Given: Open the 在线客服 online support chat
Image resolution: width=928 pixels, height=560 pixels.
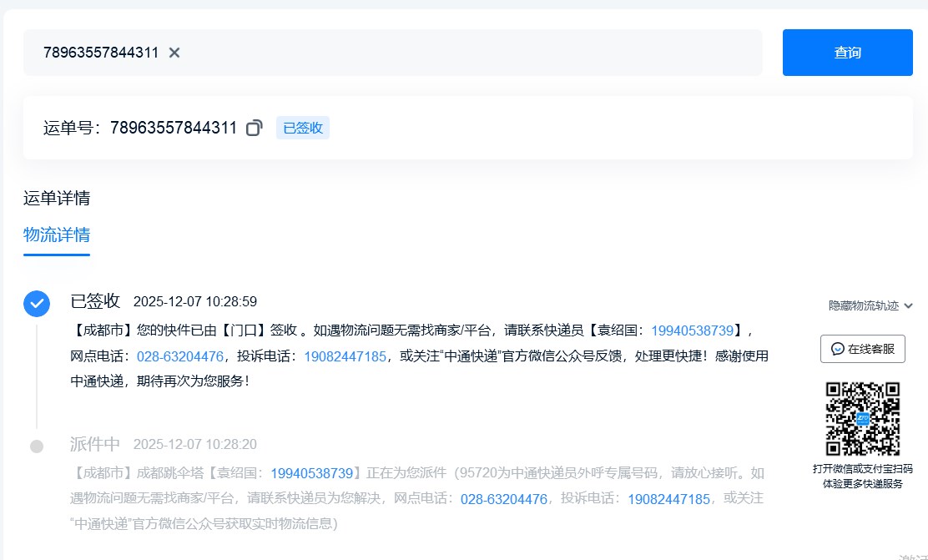Looking at the screenshot, I should 863,349.
